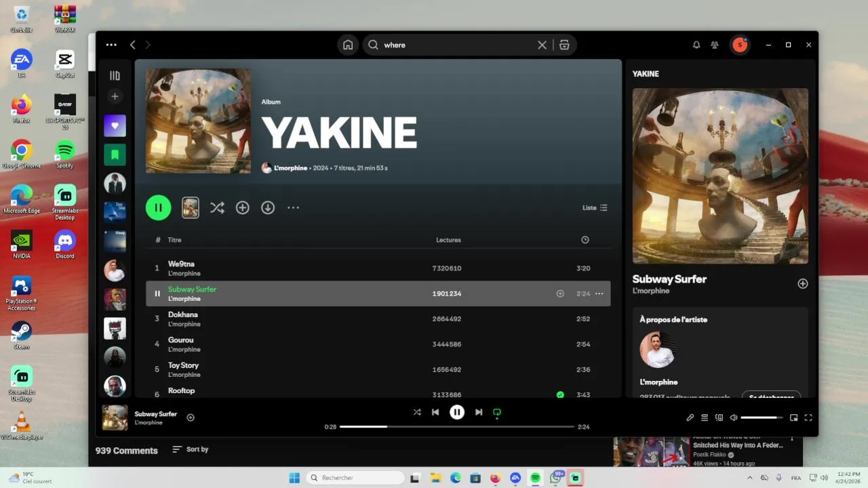868x488 pixels.
Task: Skip to next track
Action: (479, 412)
